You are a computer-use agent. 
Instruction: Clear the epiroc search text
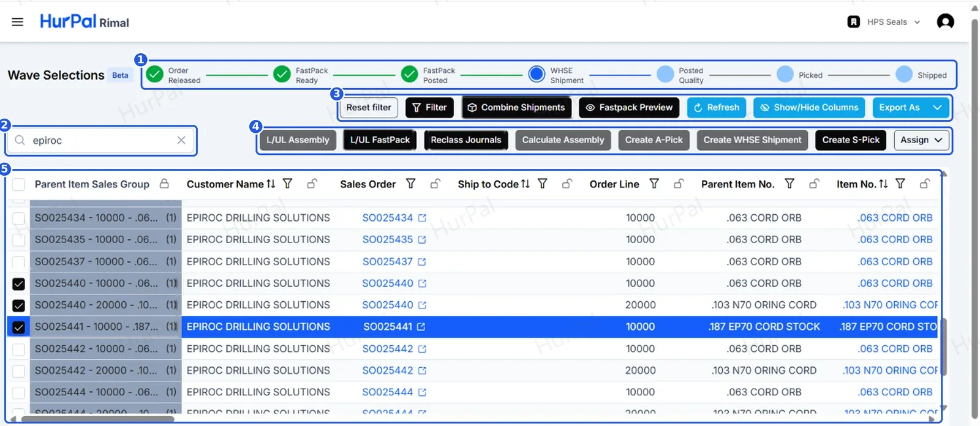pyautogui.click(x=181, y=140)
